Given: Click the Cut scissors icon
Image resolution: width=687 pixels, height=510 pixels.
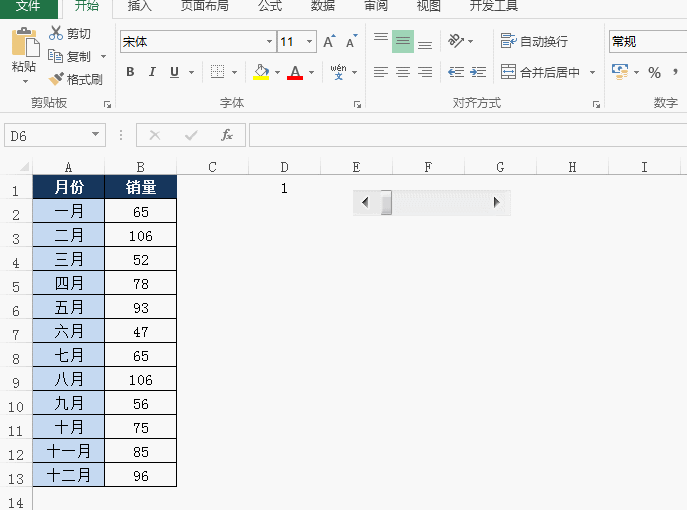Looking at the screenshot, I should coord(56,33).
